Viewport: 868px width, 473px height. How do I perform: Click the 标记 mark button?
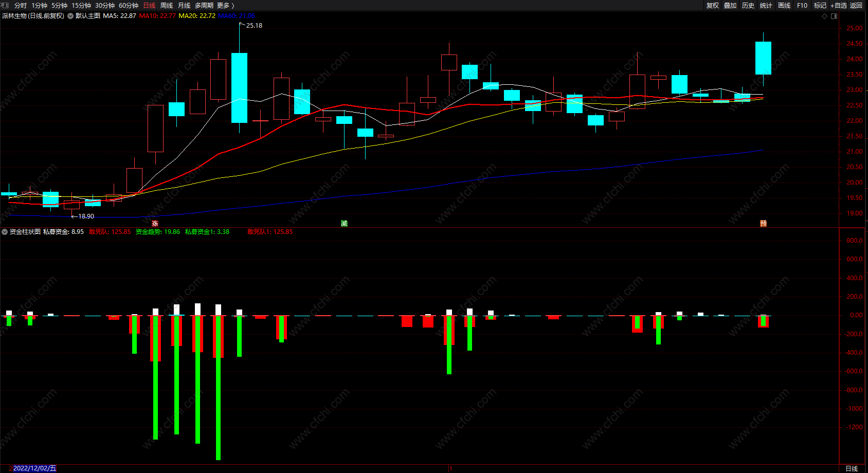pyautogui.click(x=820, y=6)
